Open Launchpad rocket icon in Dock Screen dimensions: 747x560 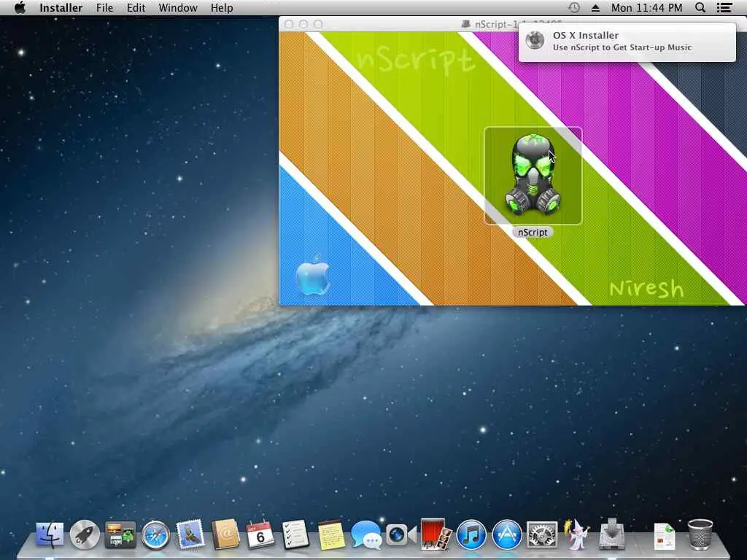[85, 534]
